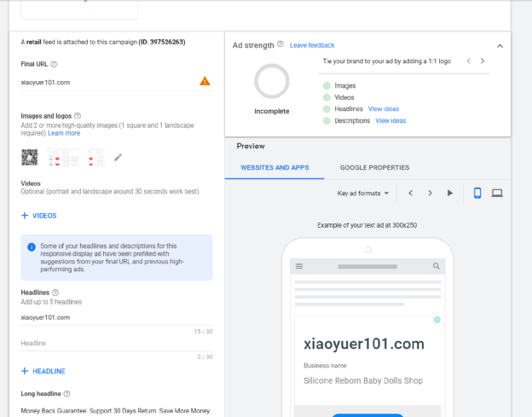Add a video with + VIDEOS
This screenshot has height=417, width=532.
[x=39, y=216]
